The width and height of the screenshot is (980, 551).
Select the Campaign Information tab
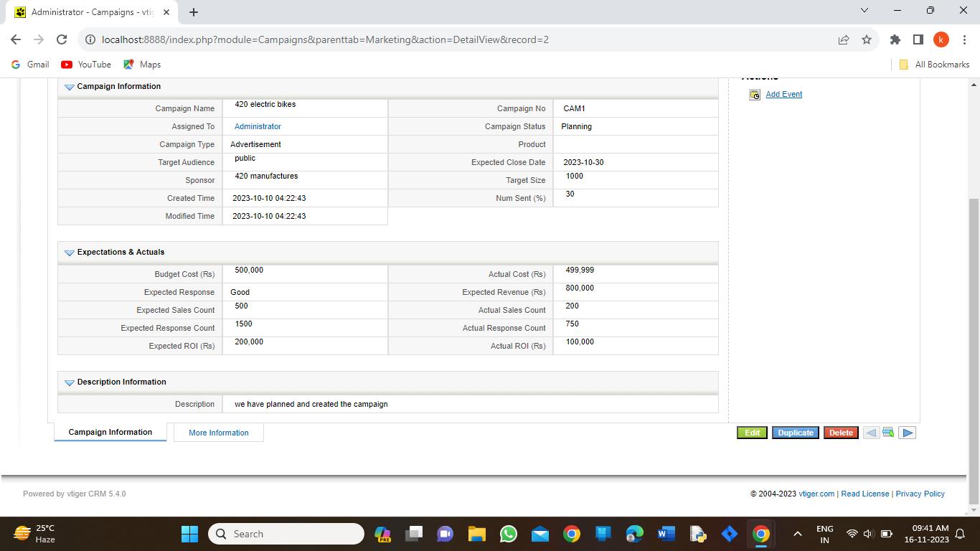pos(109,432)
